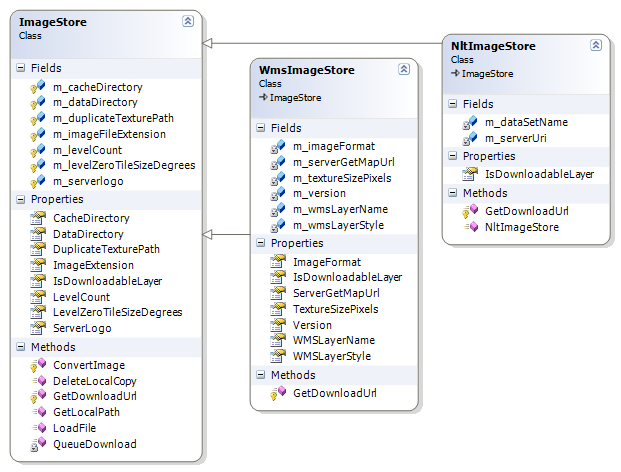Image resolution: width=621 pixels, height=472 pixels.
Task: Select the ServerGetMapUrl property
Action: pos(336,293)
